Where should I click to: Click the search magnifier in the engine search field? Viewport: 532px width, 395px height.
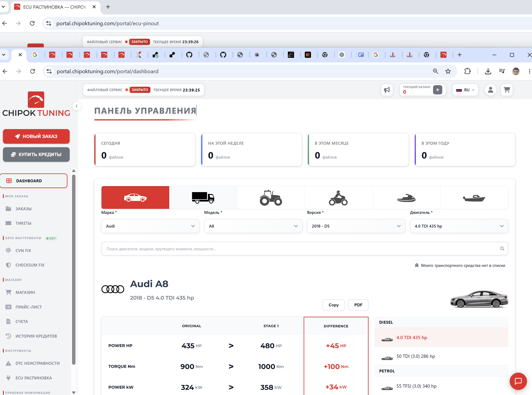coord(502,249)
